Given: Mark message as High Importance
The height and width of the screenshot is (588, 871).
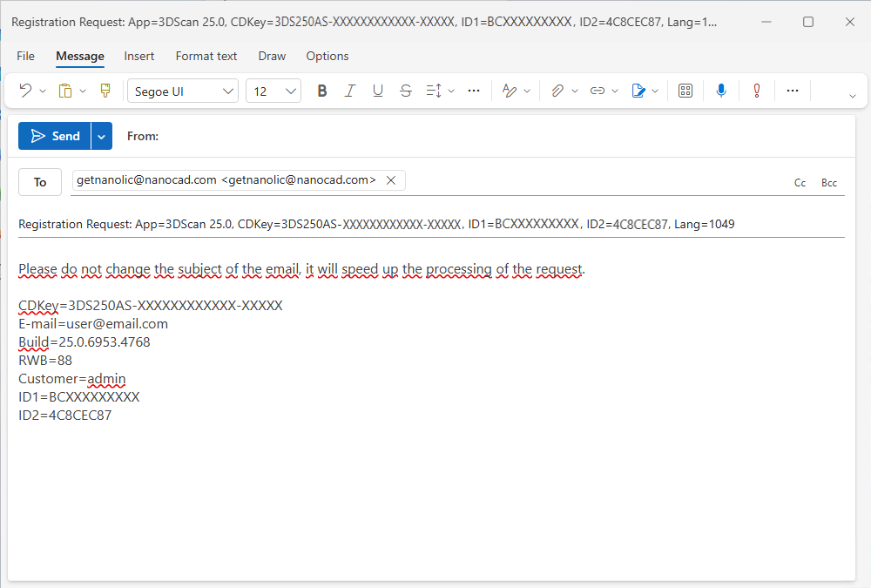Looking at the screenshot, I should 756,91.
